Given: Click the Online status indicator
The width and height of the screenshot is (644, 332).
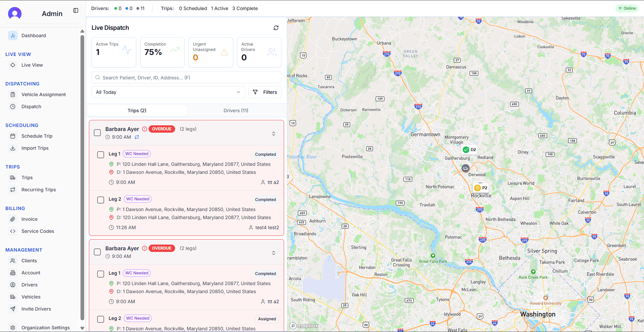Looking at the screenshot, I should pos(627,8).
